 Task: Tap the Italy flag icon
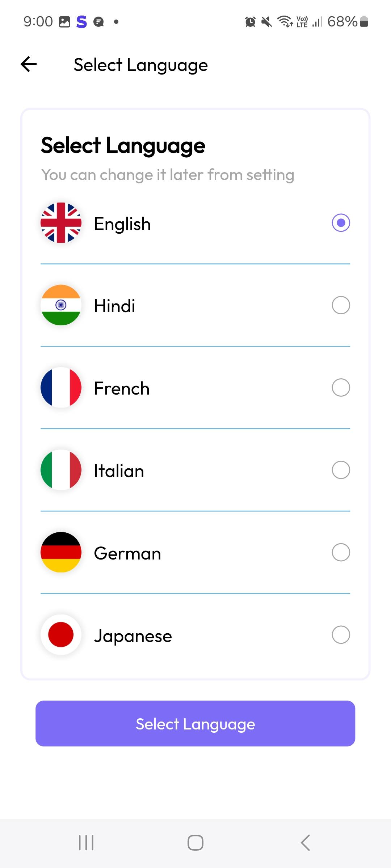click(x=61, y=470)
